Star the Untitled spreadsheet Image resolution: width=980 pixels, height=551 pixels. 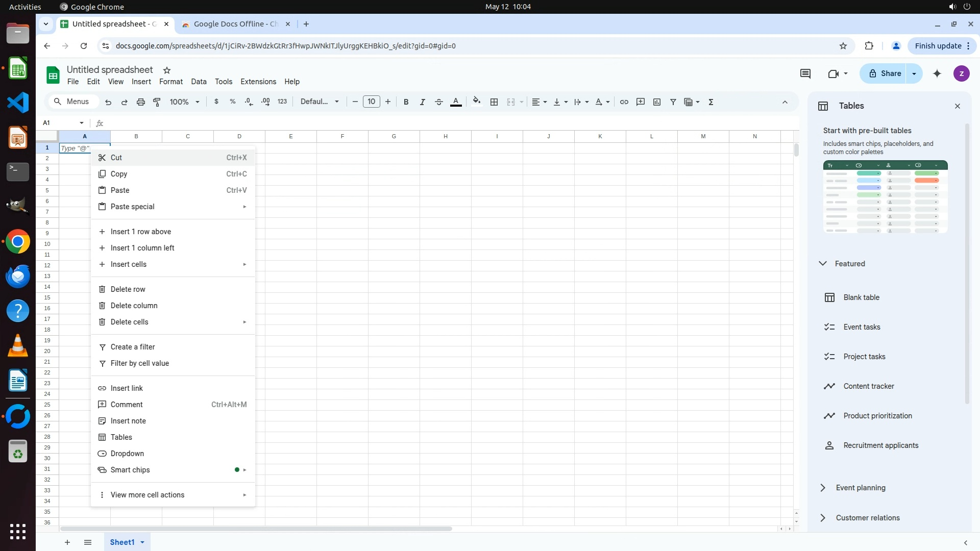(167, 70)
